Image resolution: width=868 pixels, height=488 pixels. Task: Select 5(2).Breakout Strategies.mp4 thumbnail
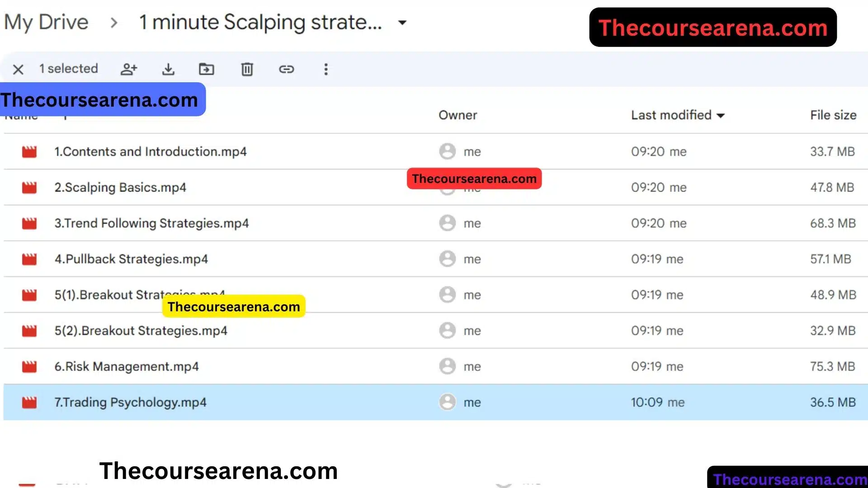point(29,331)
